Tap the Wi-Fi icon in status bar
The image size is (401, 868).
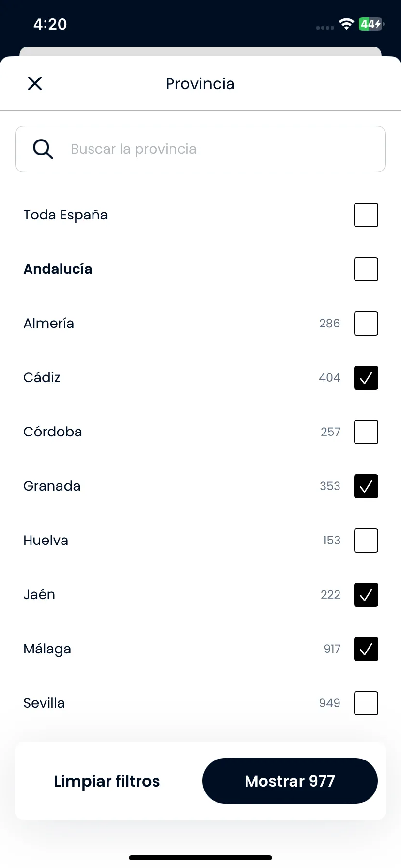(x=347, y=24)
